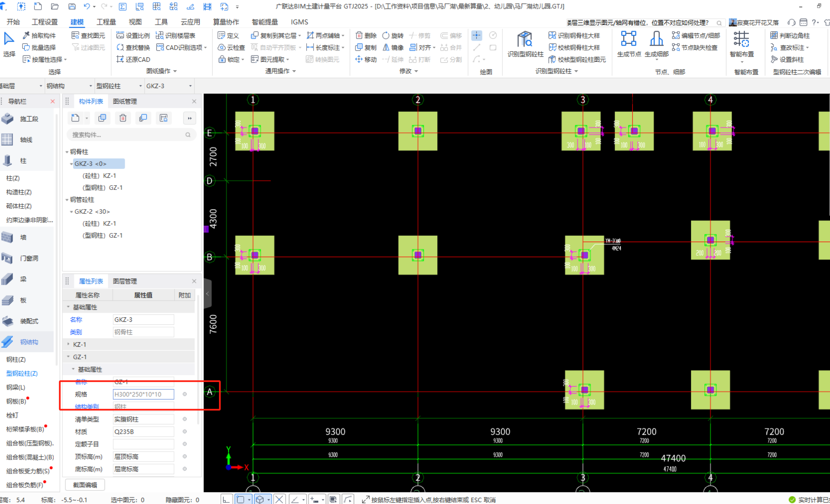Open the 智能布置 tool

point(742,44)
